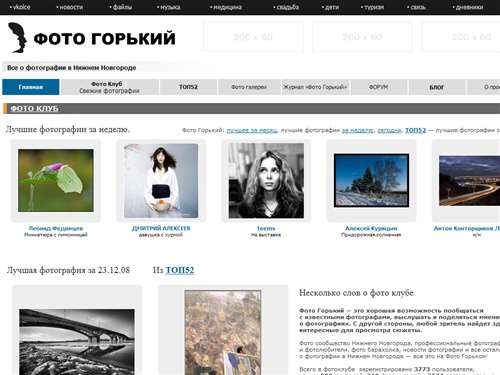Go to the ФОРУМ tab

pos(379,87)
